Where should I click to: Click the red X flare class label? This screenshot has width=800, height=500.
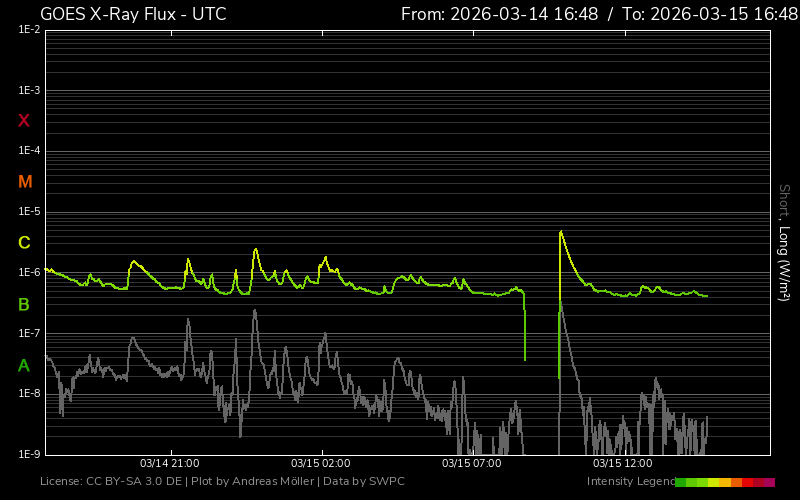[x=24, y=121]
